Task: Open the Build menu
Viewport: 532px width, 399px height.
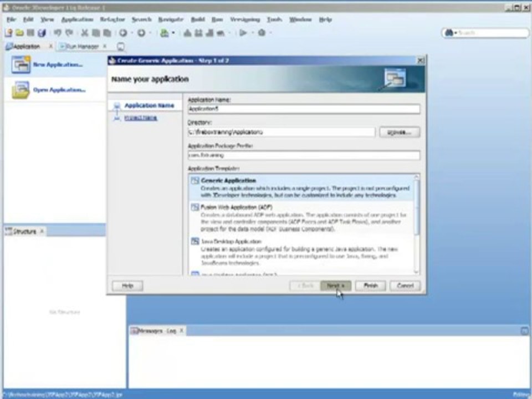Action: (197, 20)
